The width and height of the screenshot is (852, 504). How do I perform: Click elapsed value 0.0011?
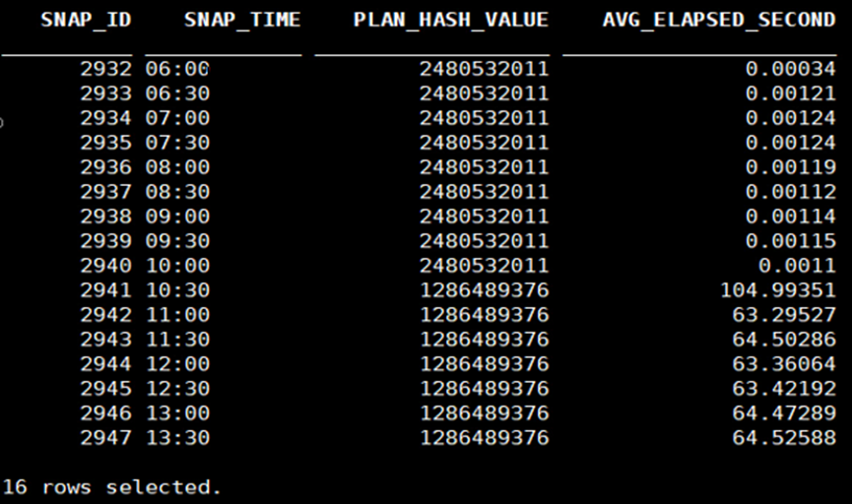click(797, 266)
